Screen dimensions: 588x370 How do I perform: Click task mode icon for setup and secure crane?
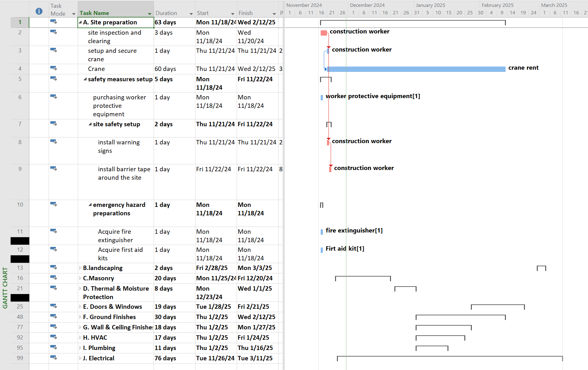[54, 50]
